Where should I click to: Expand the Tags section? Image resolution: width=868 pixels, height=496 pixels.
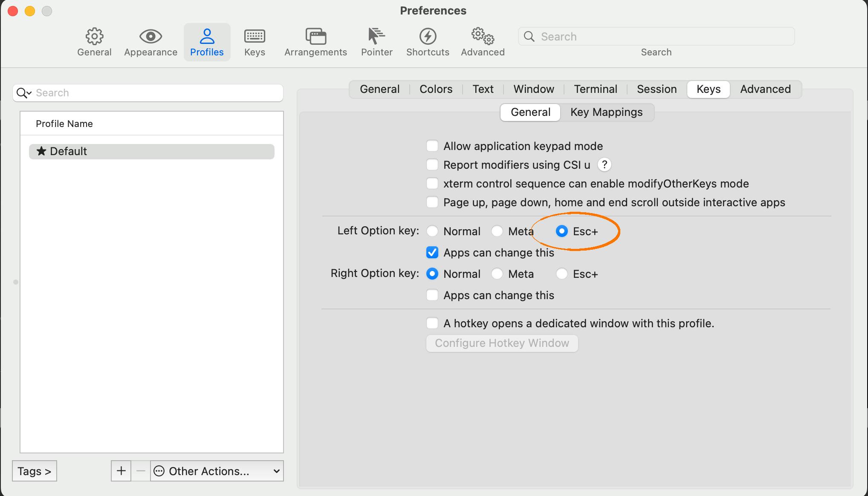[34, 471]
